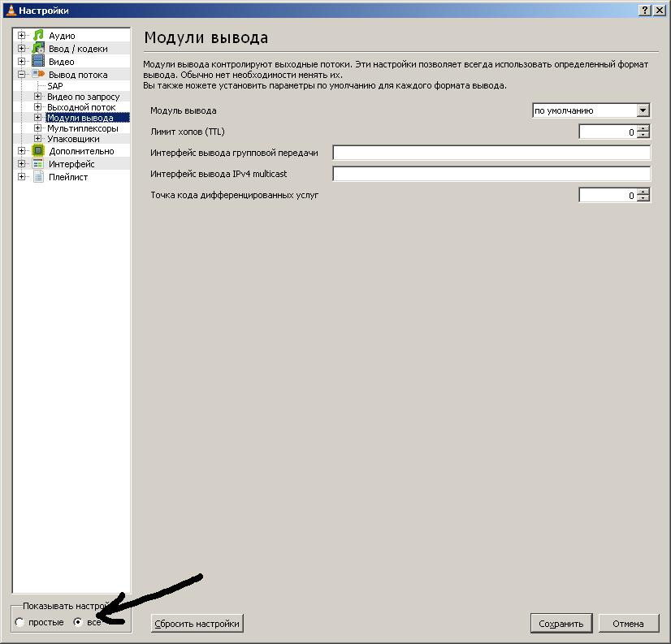Increase the Лимит хопов (TTL) value
Image resolution: width=671 pixels, height=644 pixels.
pos(643,128)
